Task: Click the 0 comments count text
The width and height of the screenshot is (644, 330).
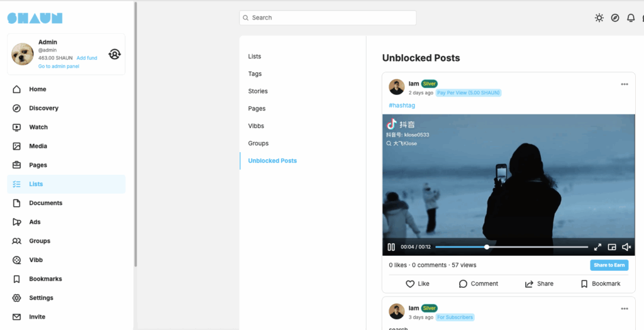Action: [429, 265]
